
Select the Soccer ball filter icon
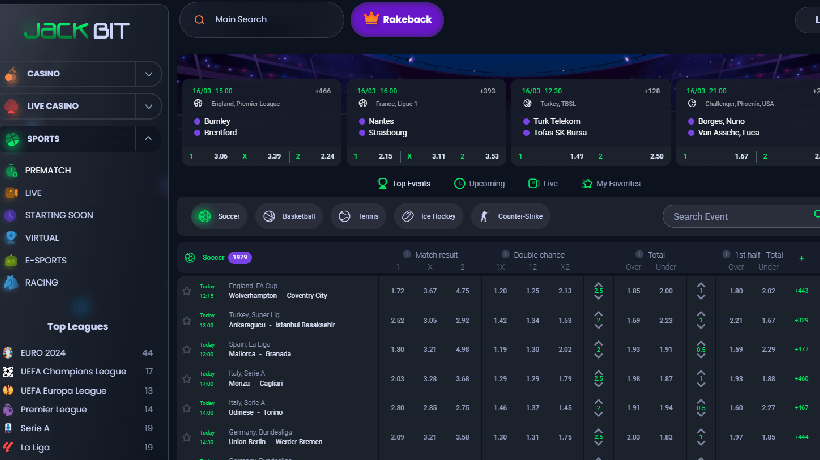click(204, 216)
